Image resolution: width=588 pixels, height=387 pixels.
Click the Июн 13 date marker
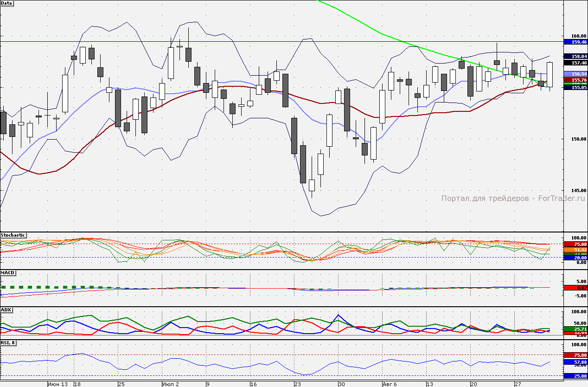(58, 384)
